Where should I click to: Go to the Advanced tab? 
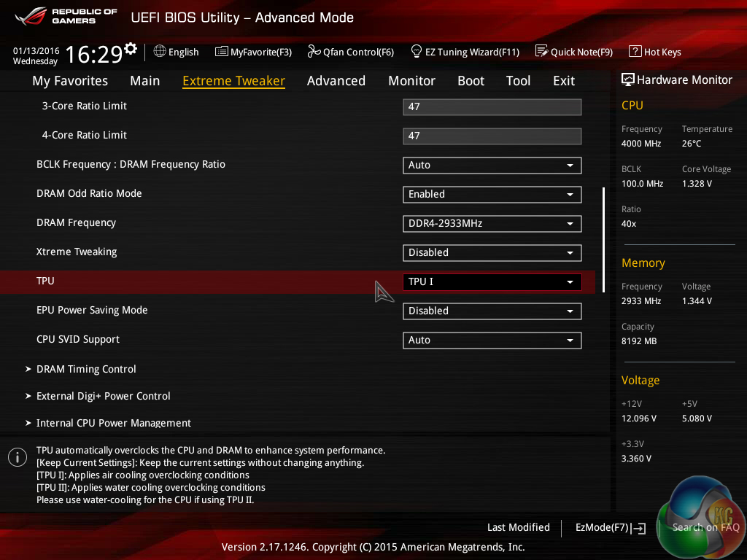336,81
